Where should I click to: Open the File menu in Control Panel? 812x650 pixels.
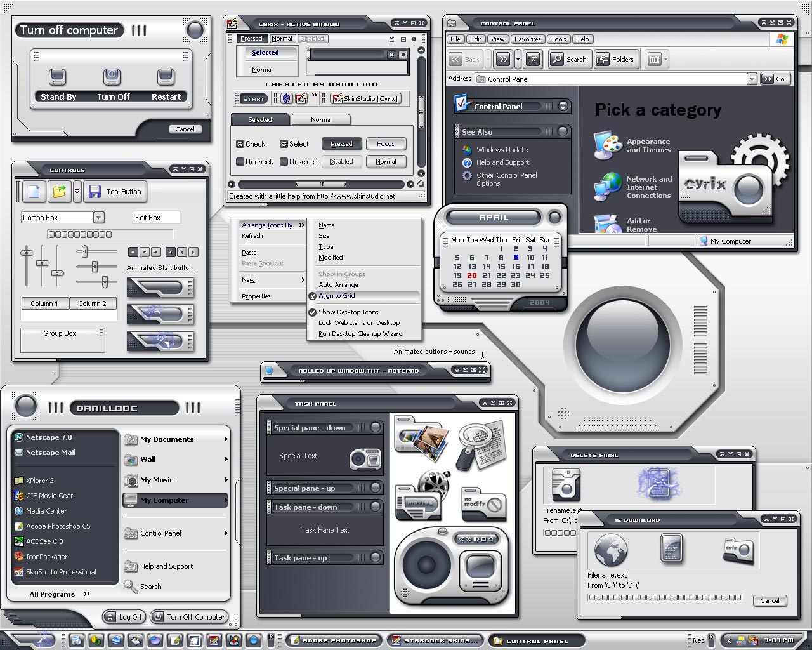(455, 39)
